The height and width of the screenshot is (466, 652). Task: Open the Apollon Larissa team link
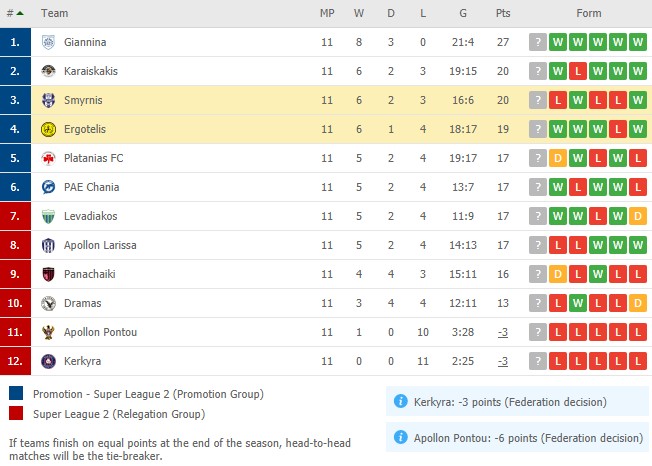point(100,245)
